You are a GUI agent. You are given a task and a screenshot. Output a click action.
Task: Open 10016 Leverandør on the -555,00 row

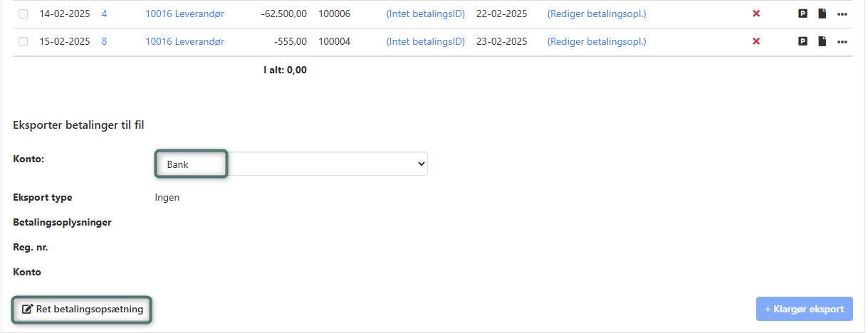click(184, 41)
